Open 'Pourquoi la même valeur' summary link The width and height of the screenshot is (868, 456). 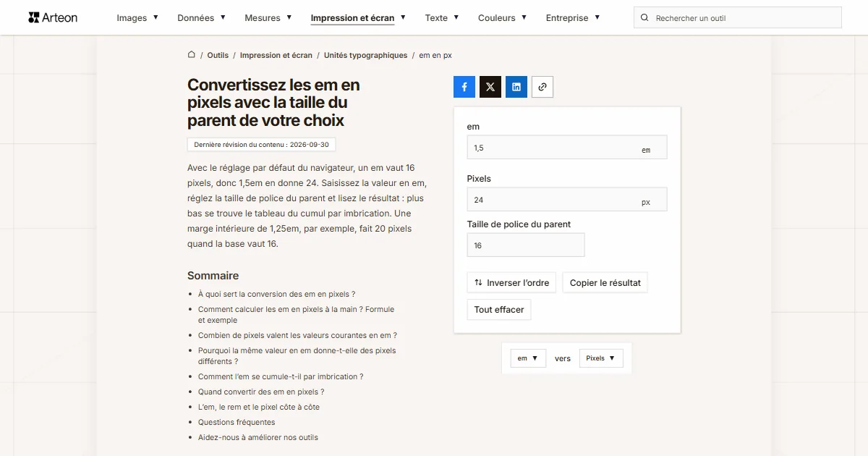click(297, 356)
